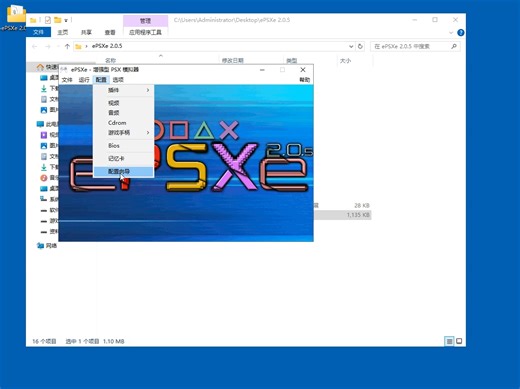Expand the 游戏手柄 submenu
The image size is (520, 389).
coord(123,133)
